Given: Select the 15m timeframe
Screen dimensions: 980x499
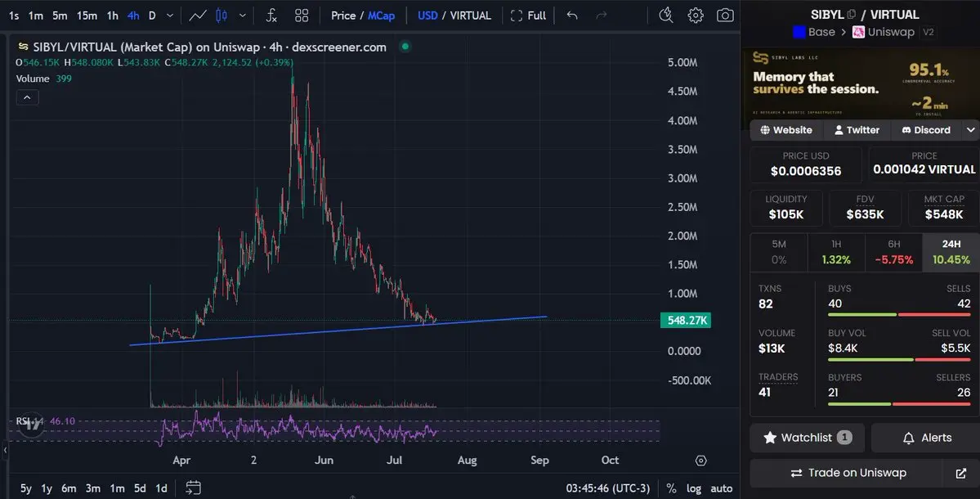Looking at the screenshot, I should [87, 16].
